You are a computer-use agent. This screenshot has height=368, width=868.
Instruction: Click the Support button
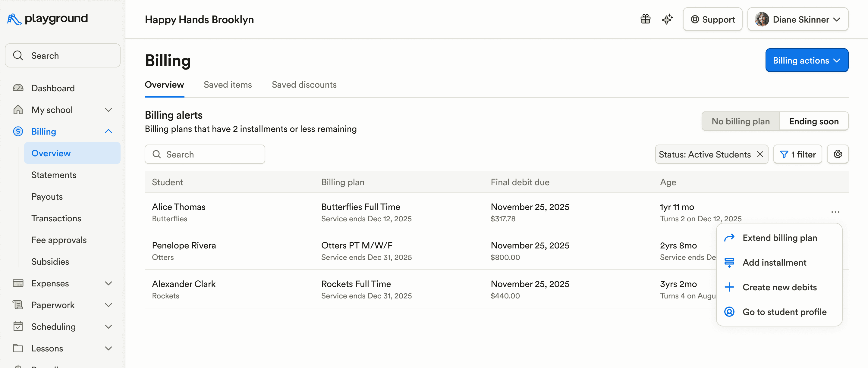(712, 19)
